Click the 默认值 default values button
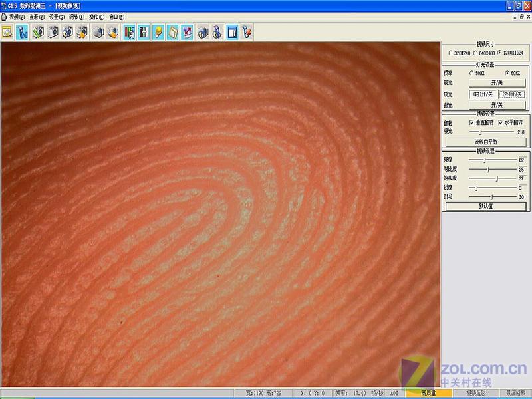The height and width of the screenshot is (399, 532). pos(486,206)
